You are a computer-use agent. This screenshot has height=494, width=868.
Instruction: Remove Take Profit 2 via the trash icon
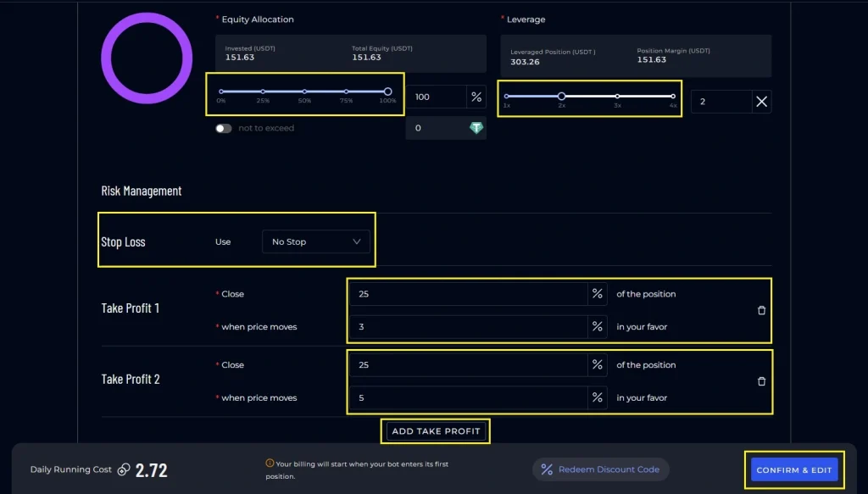coord(761,380)
